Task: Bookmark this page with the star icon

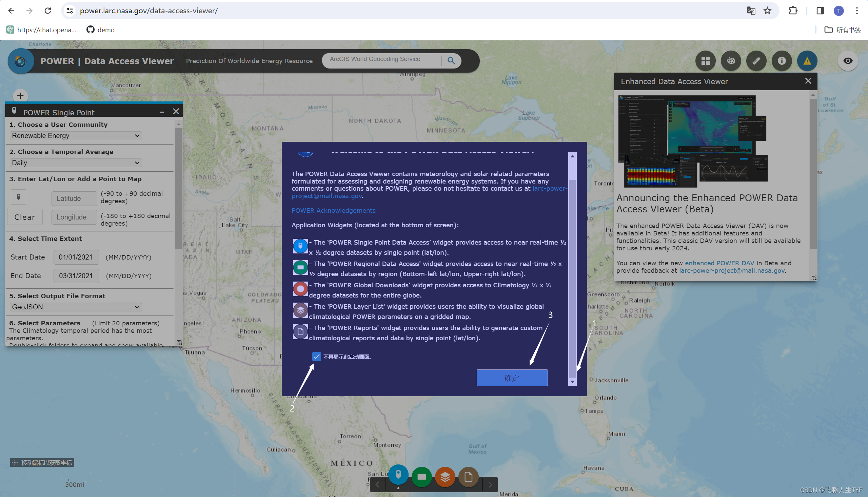Action: (767, 11)
